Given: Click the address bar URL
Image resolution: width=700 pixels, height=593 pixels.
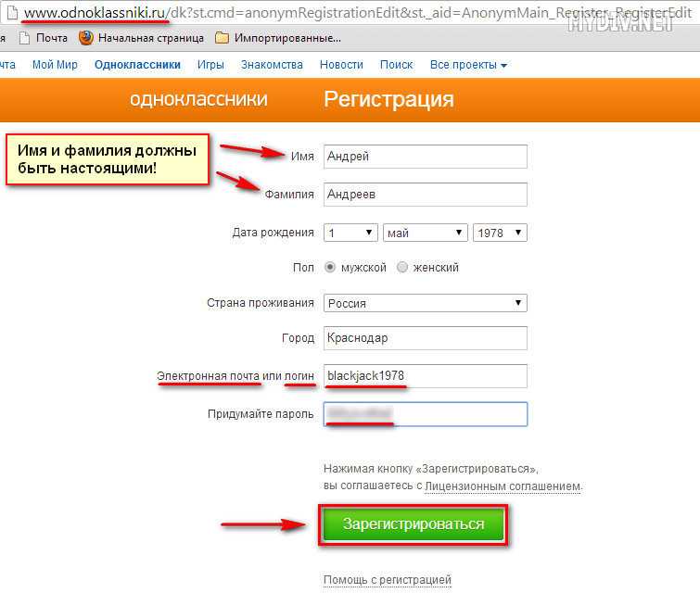Looking at the screenshot, I should click(357, 13).
